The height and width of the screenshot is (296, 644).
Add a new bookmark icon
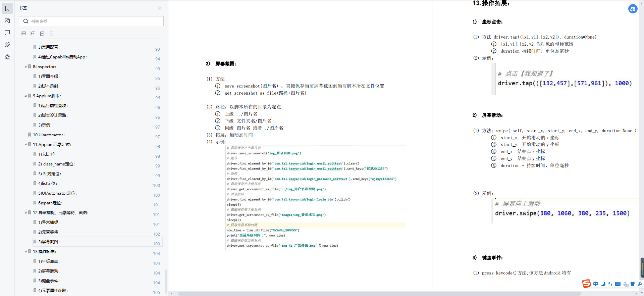point(42,34)
